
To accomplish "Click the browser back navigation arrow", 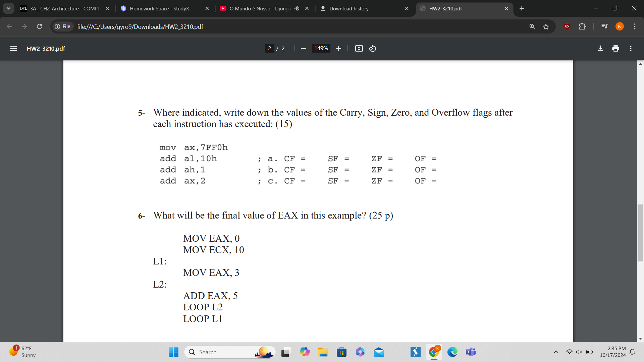I will coord(9,26).
